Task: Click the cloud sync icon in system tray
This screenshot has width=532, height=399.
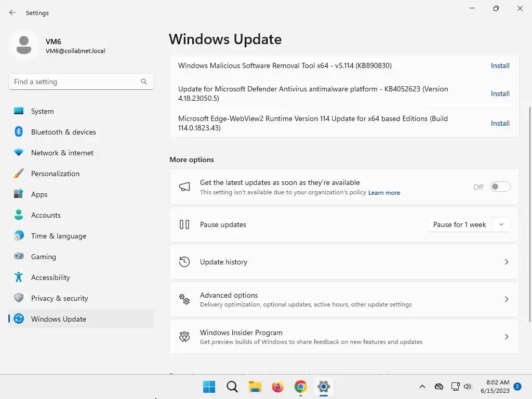Action: (x=439, y=387)
